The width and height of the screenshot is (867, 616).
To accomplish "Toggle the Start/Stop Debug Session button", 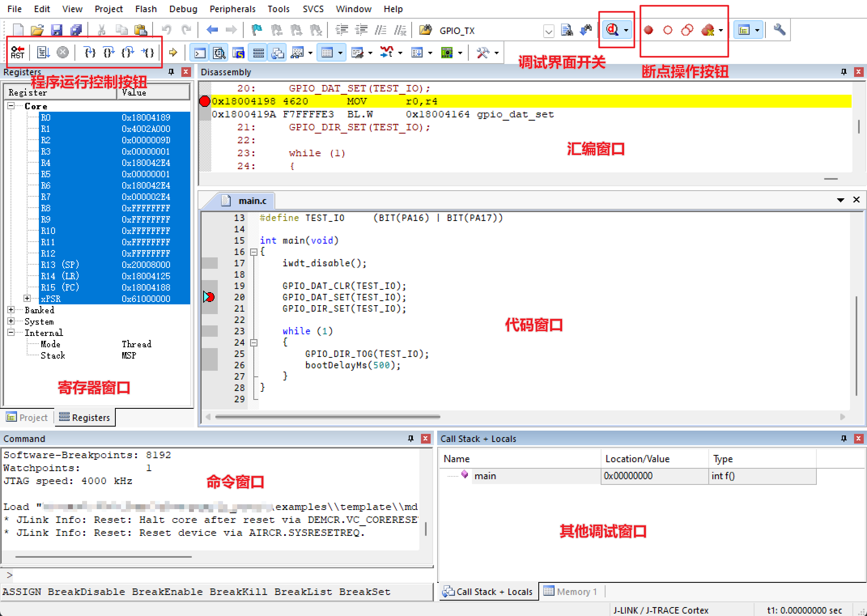I will coord(612,30).
